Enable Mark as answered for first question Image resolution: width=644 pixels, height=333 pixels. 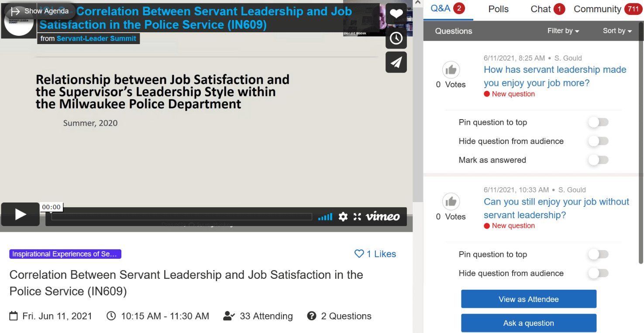point(598,160)
